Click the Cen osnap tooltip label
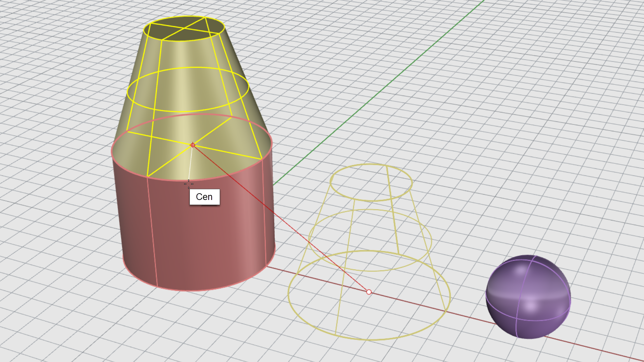Screen dimensions: 644x362 [x=205, y=197]
